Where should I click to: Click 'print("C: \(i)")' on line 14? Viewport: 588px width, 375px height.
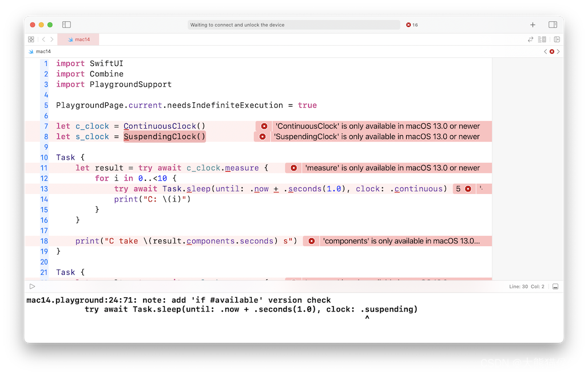152,199
